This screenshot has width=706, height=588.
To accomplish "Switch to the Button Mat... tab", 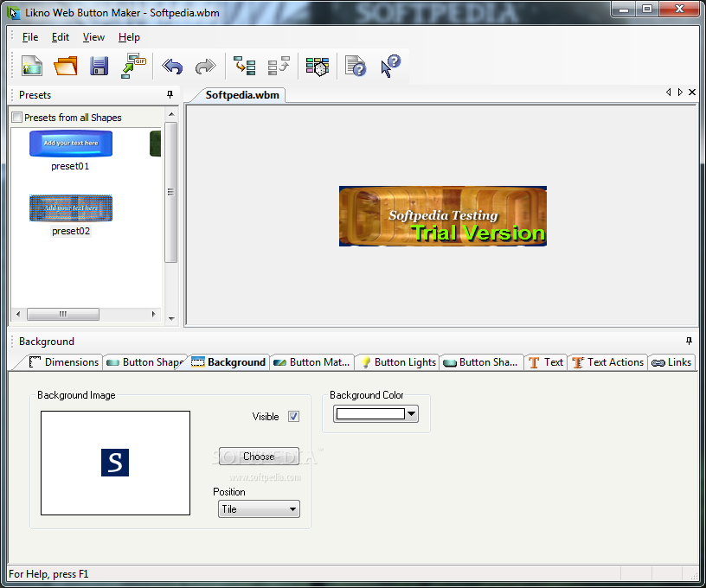I will pos(311,362).
